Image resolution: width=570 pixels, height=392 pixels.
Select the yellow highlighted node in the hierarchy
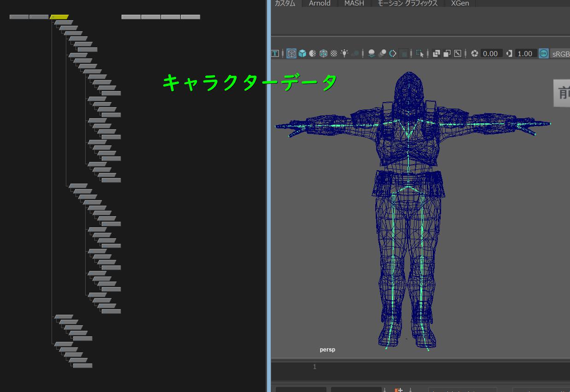59,17
